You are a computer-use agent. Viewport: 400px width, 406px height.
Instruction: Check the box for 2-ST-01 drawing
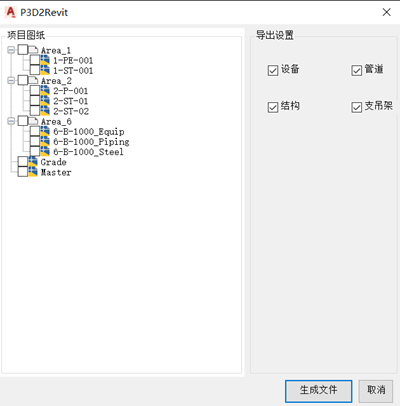35,101
